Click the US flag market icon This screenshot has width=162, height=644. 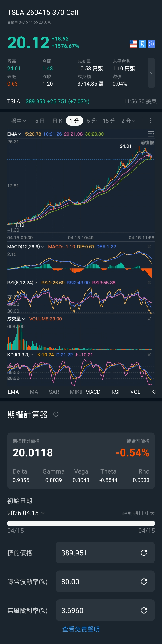click(133, 44)
